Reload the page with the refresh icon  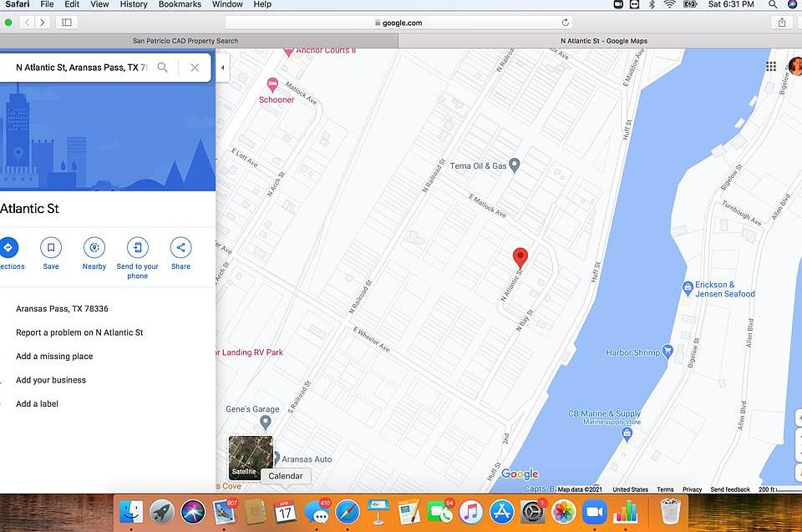[566, 23]
